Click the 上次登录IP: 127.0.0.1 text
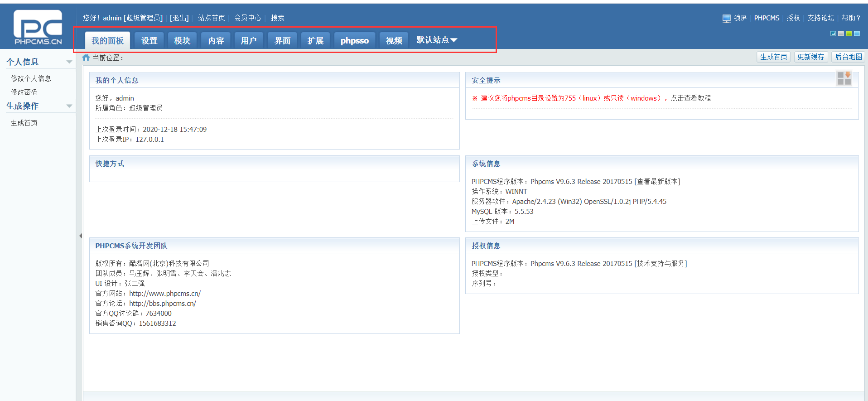868x401 pixels. (130, 139)
